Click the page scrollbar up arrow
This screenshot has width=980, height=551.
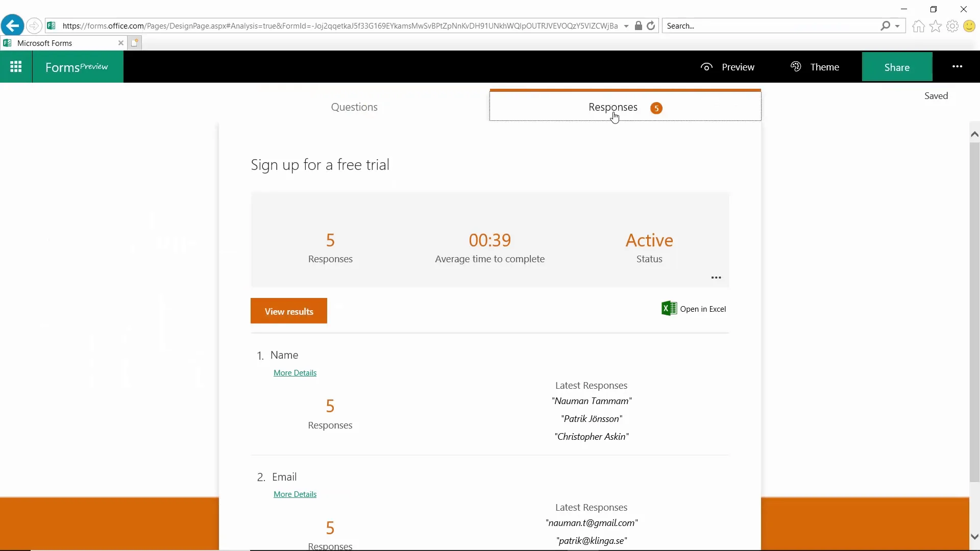[974, 134]
